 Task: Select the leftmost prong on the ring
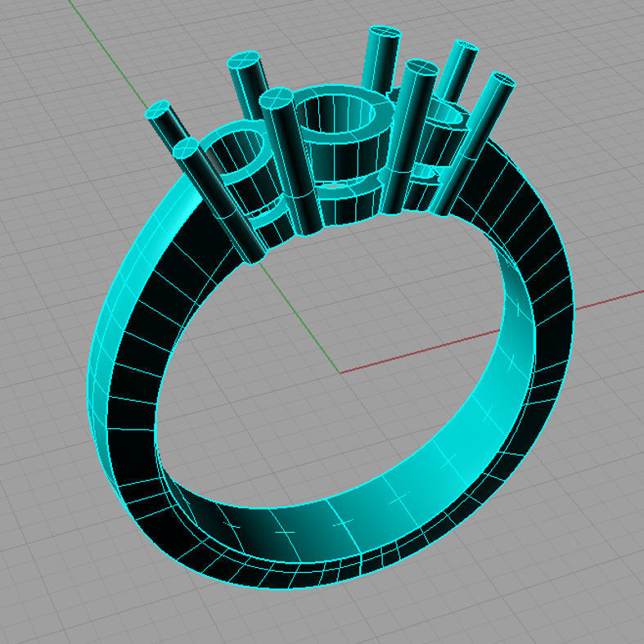click(166, 128)
